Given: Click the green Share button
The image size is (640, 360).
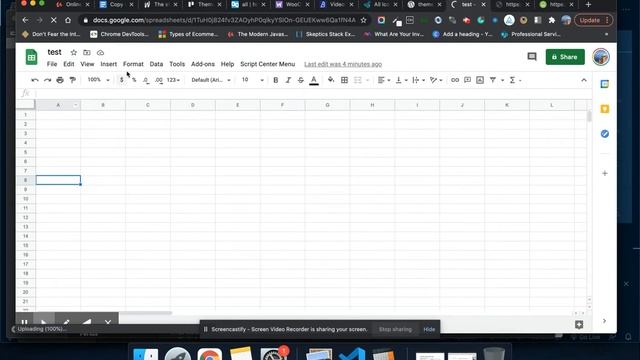Looking at the screenshot, I should pos(565,57).
